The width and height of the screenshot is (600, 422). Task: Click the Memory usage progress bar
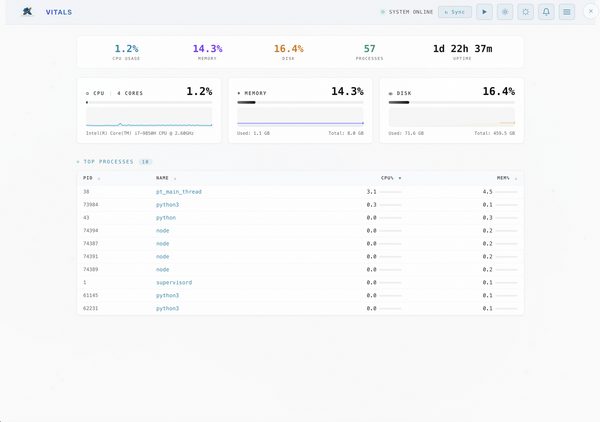[300, 103]
